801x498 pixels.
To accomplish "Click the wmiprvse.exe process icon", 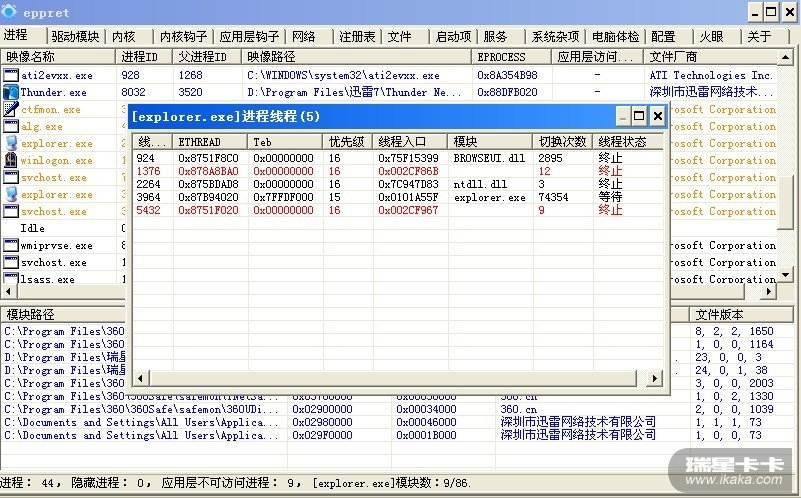I will pos(11,246).
